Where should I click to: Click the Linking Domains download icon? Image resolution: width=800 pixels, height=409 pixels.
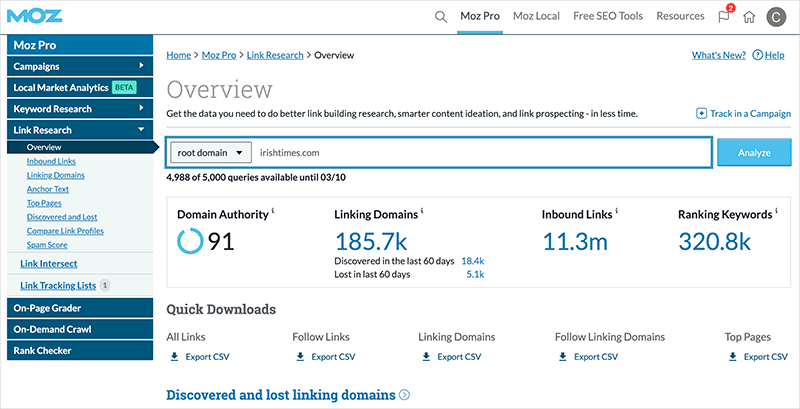(x=426, y=356)
